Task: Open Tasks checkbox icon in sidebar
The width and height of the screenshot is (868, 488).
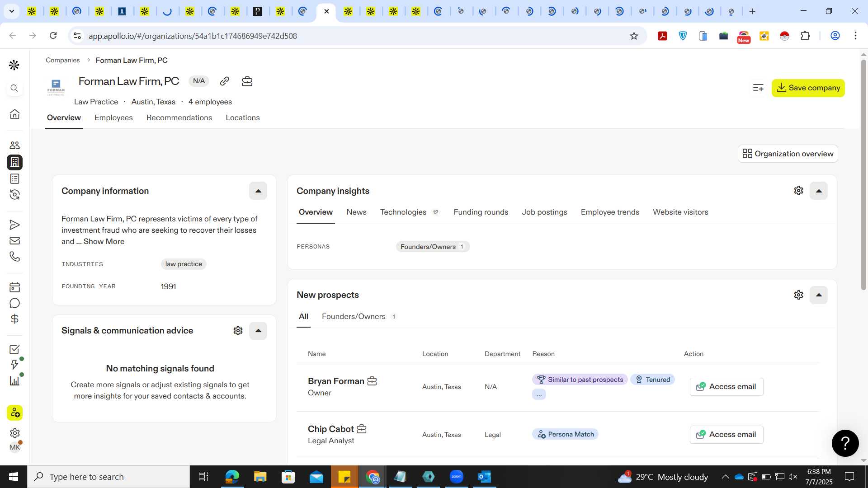Action: pyautogui.click(x=14, y=349)
